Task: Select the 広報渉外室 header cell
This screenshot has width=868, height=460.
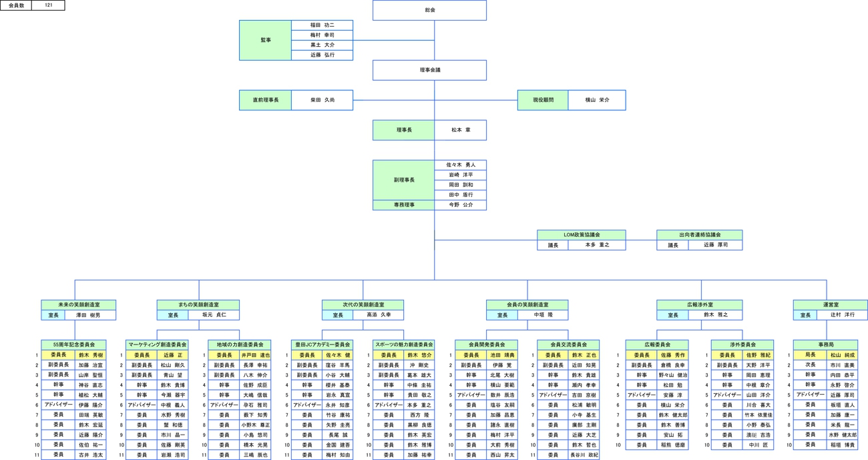Action: [699, 305]
